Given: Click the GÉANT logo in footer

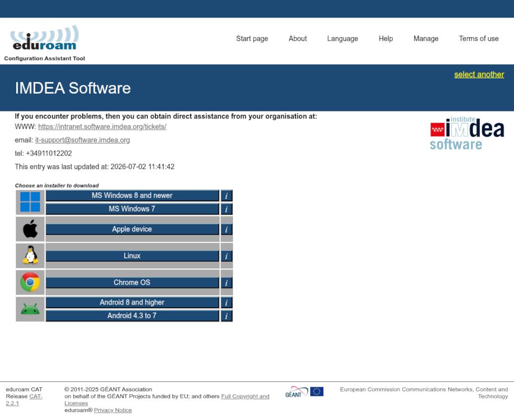Looking at the screenshot, I should point(297,392).
